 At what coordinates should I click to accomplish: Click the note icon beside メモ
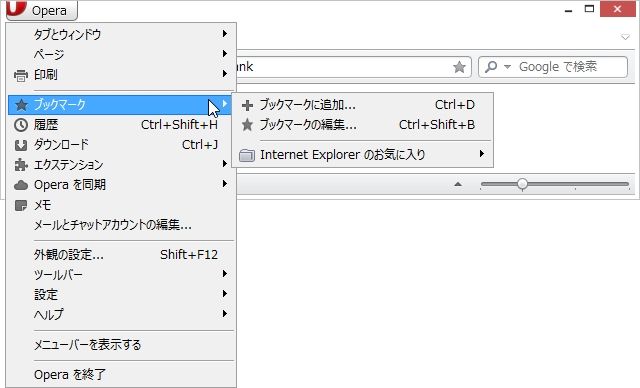pos(21,205)
